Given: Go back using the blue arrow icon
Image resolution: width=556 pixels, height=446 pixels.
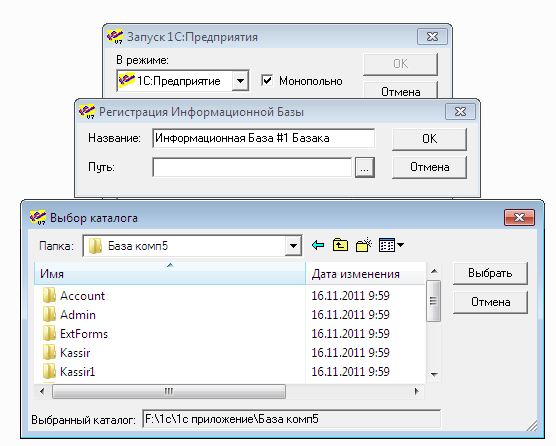Looking at the screenshot, I should pos(318,245).
